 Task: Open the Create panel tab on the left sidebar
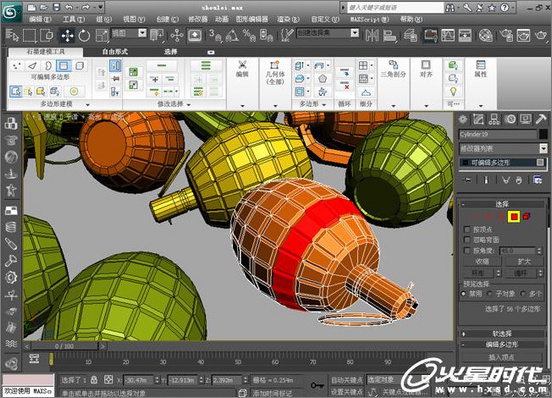tap(463, 120)
